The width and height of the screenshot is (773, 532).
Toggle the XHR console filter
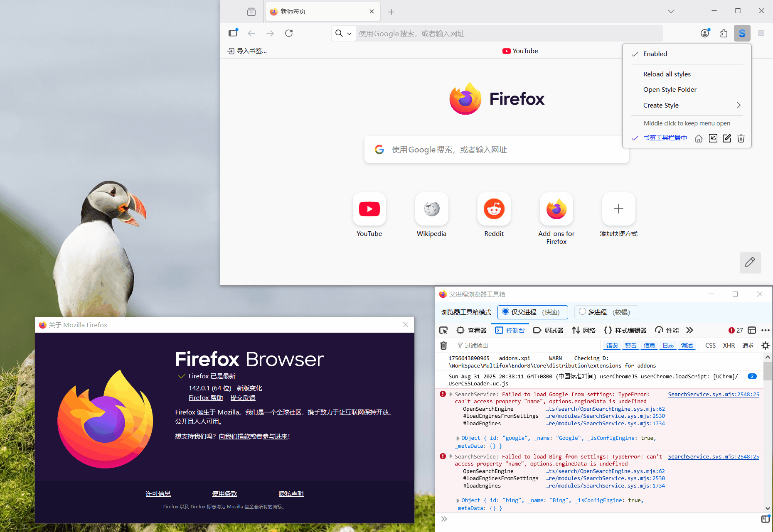[729, 346]
